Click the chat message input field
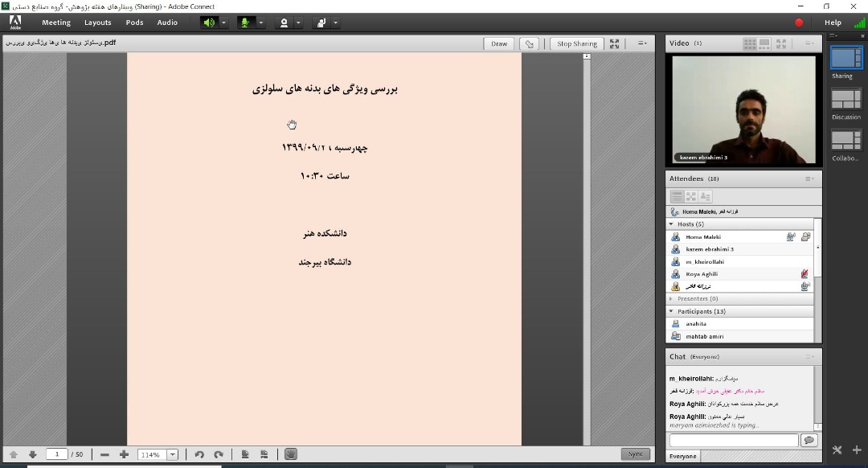 click(733, 441)
